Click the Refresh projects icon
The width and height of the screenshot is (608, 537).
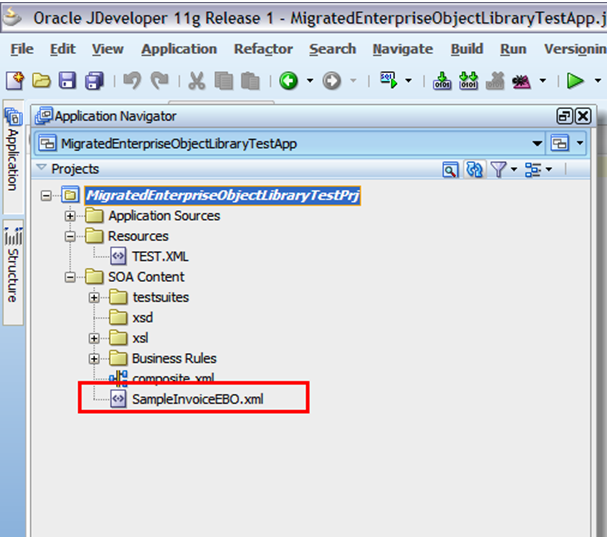point(474,169)
